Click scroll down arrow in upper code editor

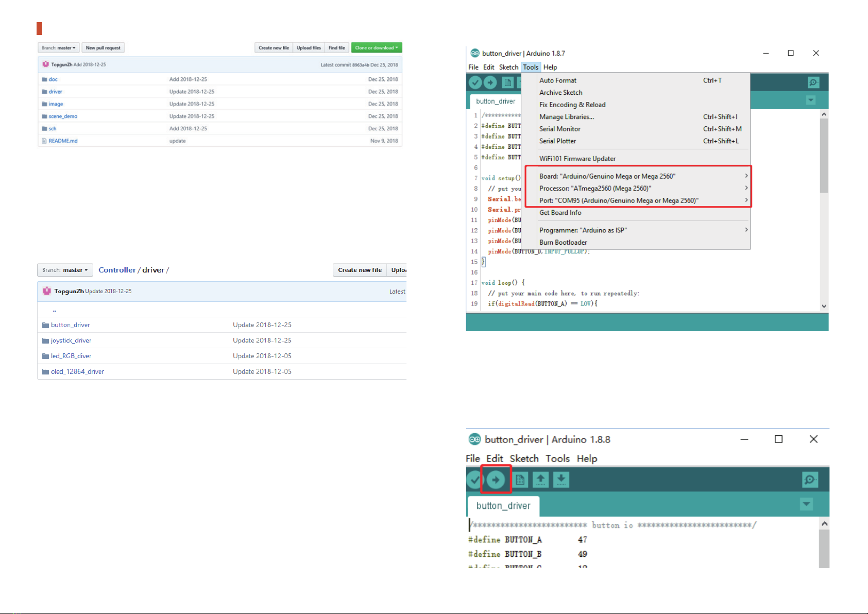824,306
